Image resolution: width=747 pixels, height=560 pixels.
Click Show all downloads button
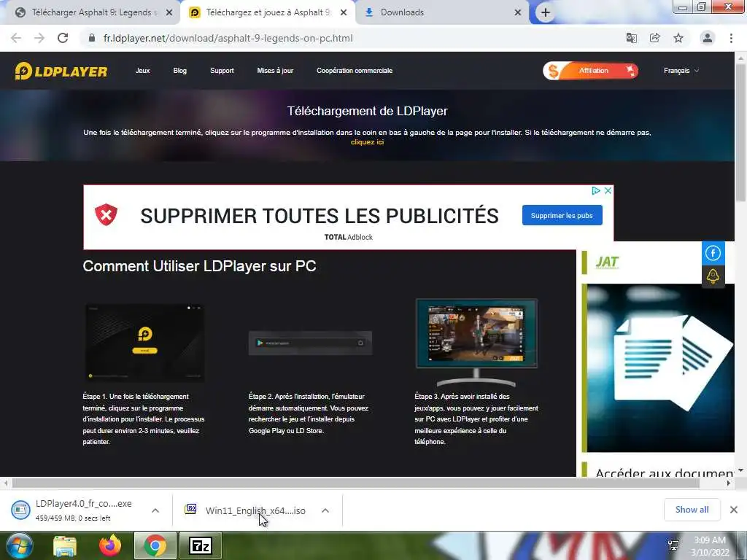(x=692, y=510)
